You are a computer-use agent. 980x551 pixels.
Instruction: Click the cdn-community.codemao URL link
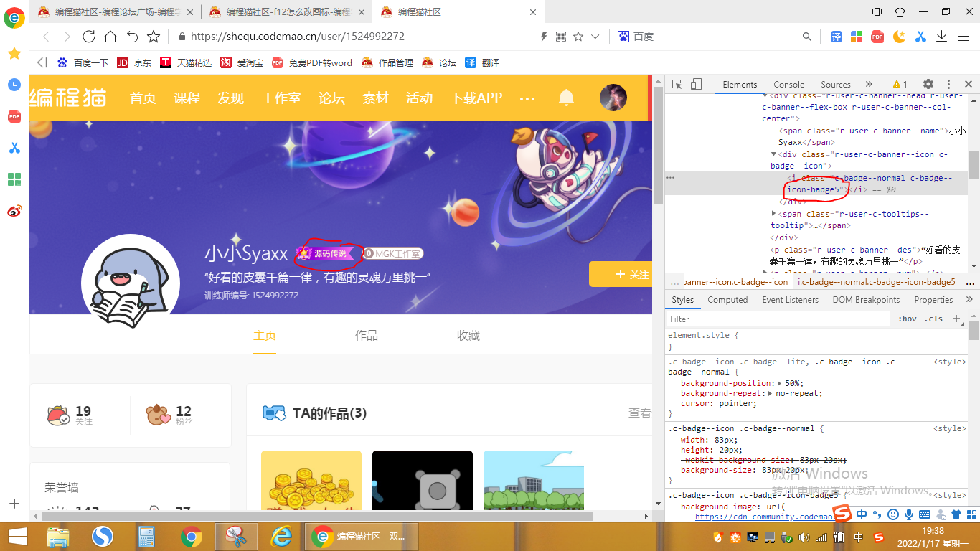763,517
